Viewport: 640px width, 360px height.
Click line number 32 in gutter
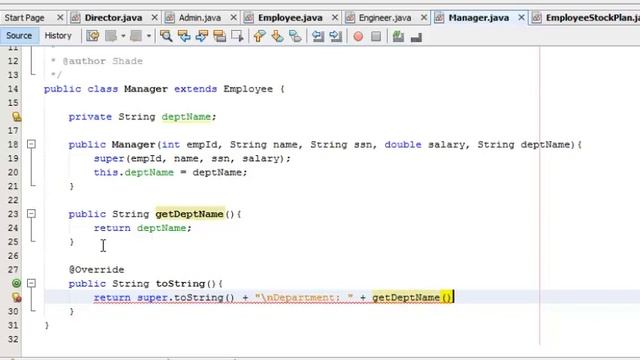click(x=13, y=339)
